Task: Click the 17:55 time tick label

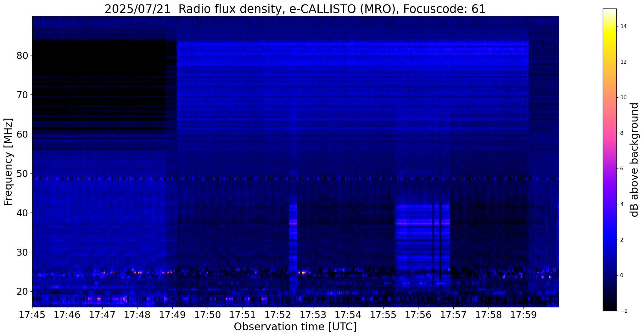Action: point(383,315)
